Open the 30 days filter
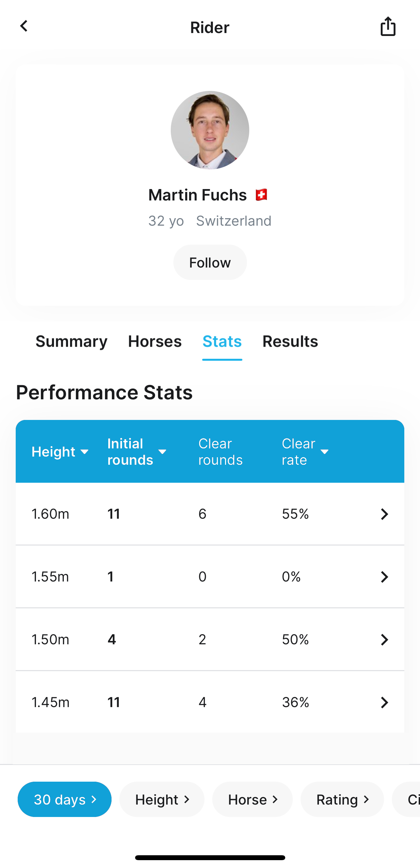The height and width of the screenshot is (868, 420). [64, 799]
